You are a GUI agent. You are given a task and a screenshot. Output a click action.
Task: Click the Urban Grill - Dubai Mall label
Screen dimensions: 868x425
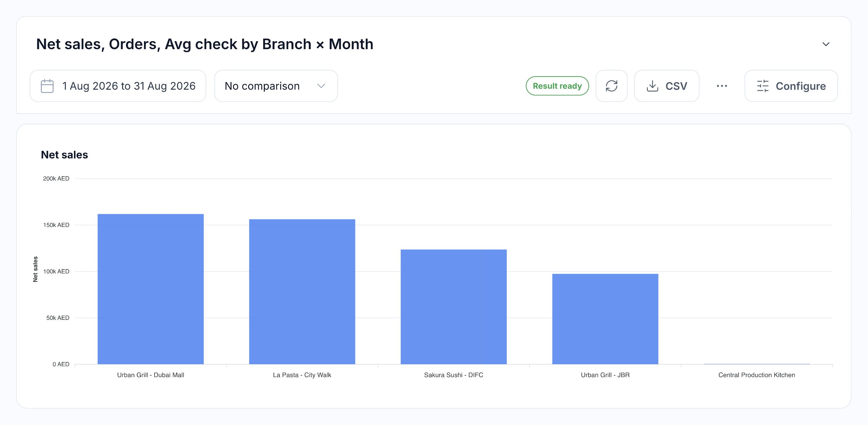coord(151,375)
